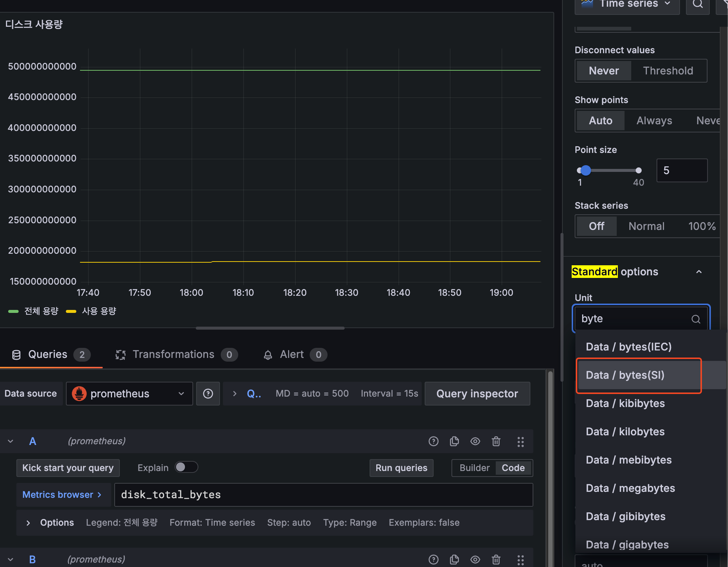Toggle the Explain switch

(186, 467)
